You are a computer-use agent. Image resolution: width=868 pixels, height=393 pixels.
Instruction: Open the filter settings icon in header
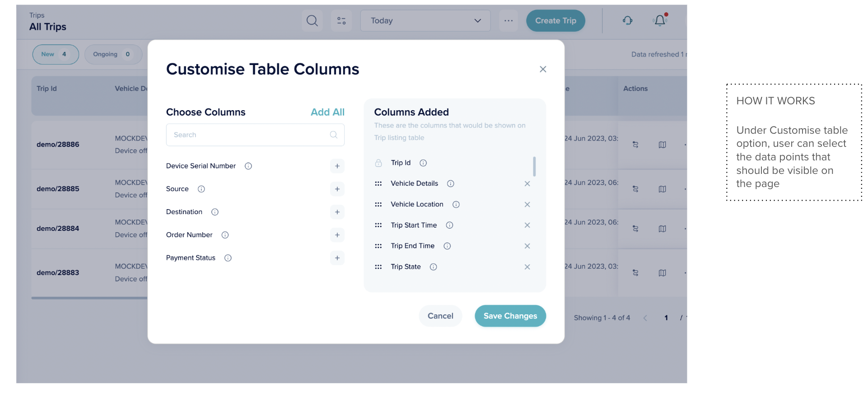tap(341, 21)
